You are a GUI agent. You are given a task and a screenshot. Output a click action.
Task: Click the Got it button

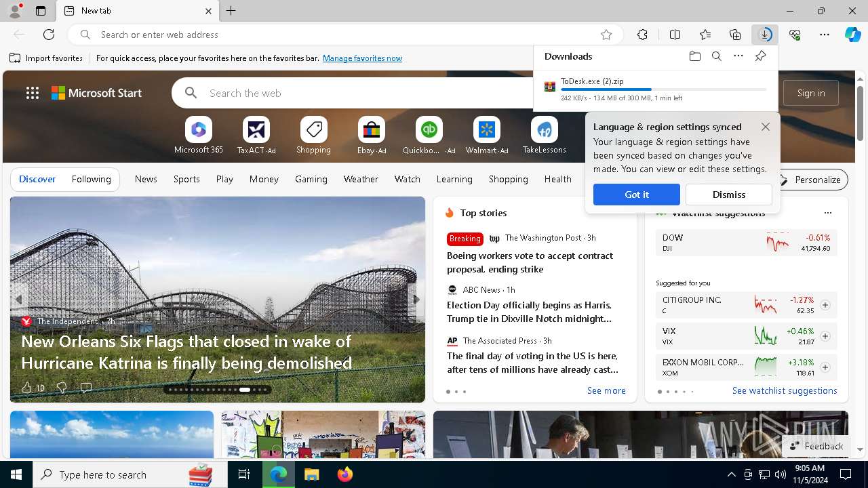click(637, 195)
